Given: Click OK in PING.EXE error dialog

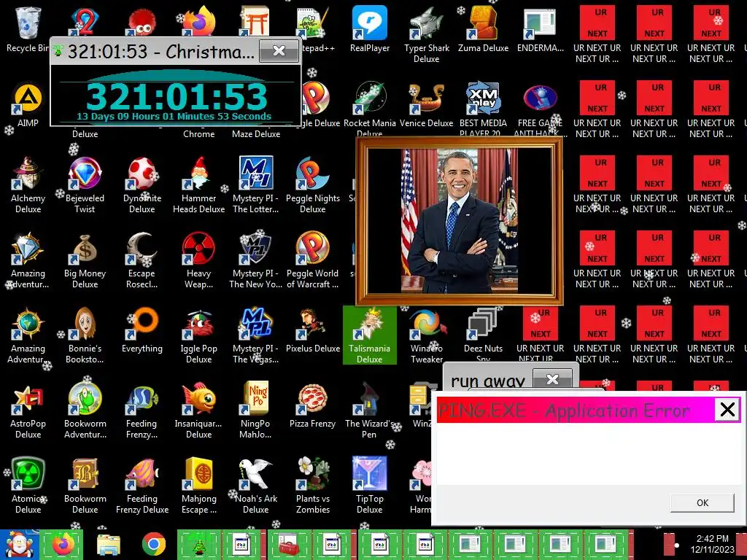Looking at the screenshot, I should 703,502.
